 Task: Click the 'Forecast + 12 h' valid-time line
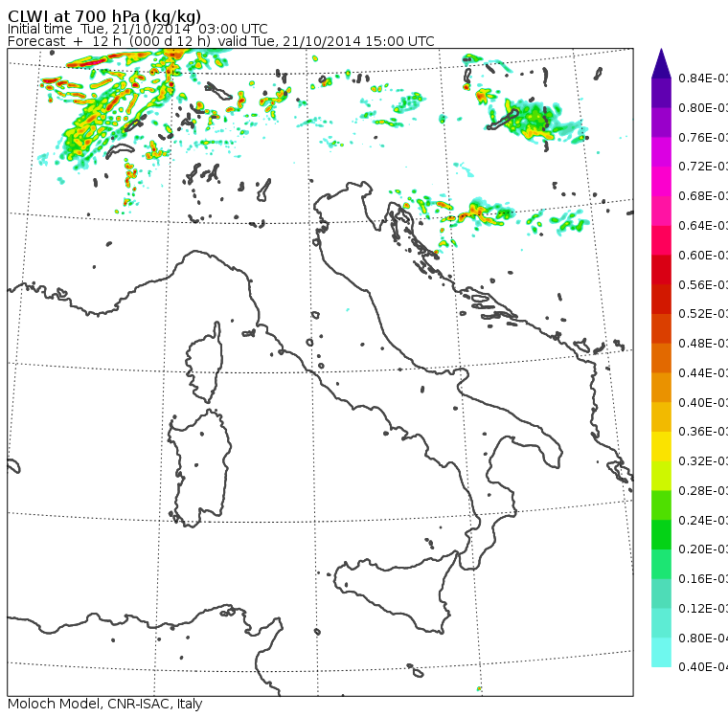(221, 41)
